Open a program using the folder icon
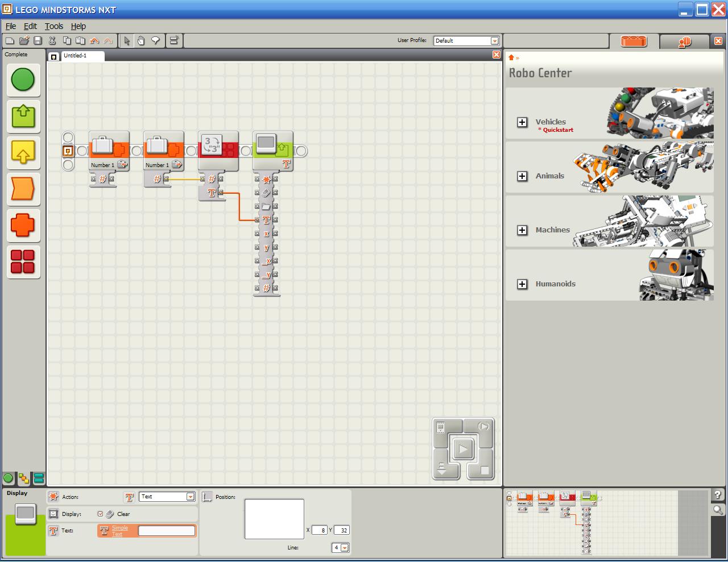 24,40
